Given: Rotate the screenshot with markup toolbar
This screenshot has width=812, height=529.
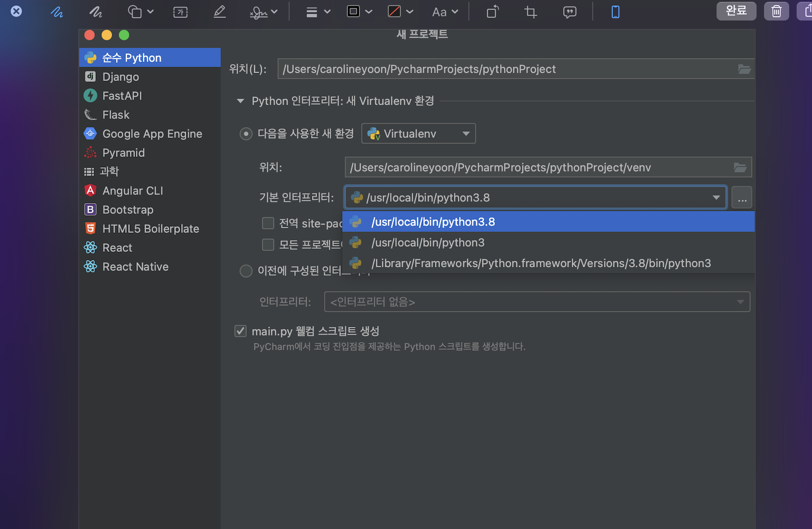Looking at the screenshot, I should click(493, 12).
